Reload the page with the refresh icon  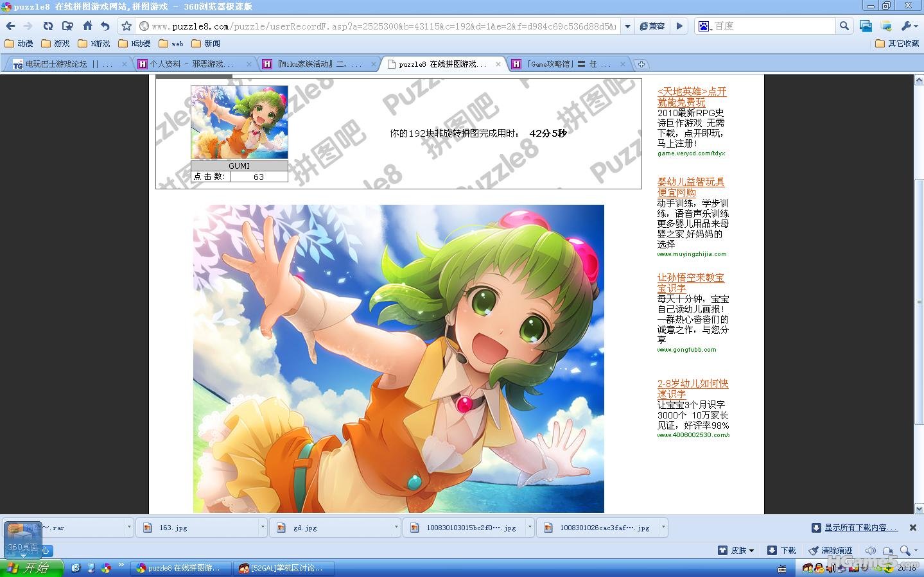(x=48, y=26)
